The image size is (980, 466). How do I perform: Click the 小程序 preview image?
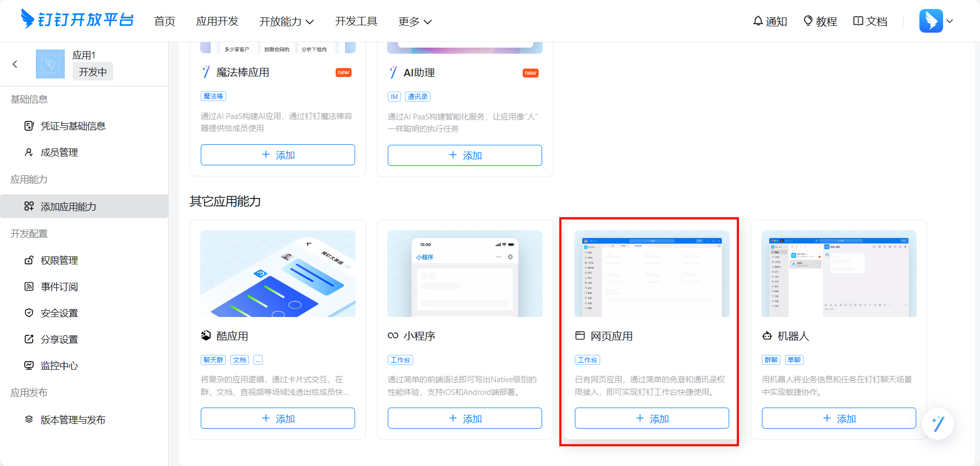[x=465, y=273]
